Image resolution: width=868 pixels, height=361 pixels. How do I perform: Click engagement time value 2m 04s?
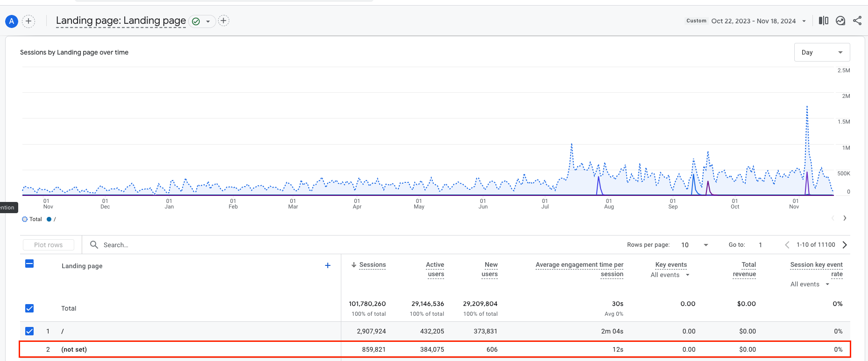pyautogui.click(x=612, y=331)
